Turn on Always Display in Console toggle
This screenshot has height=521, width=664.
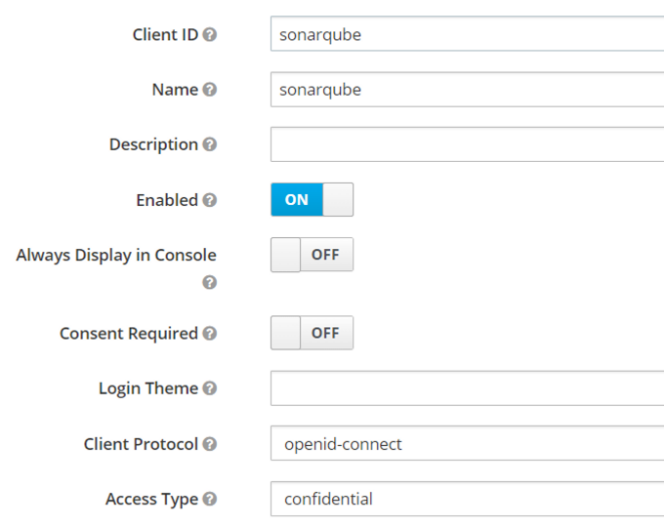pos(312,255)
